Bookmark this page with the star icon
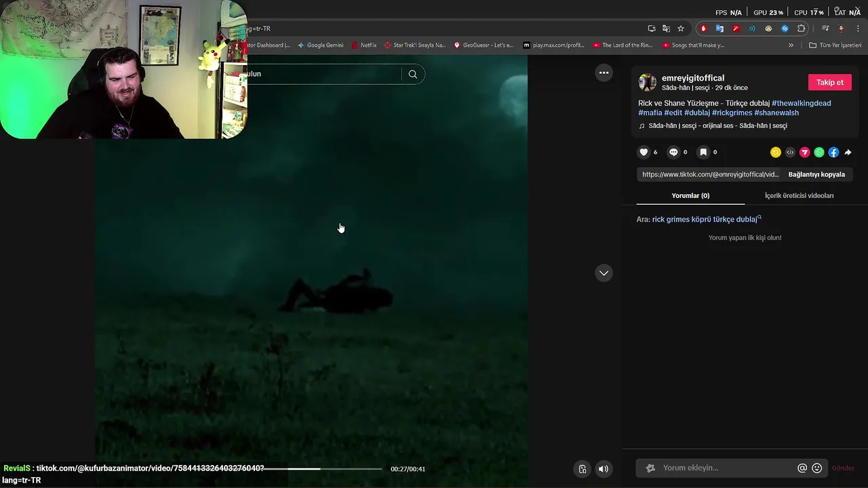Screen dimensions: 868x488 681,28
